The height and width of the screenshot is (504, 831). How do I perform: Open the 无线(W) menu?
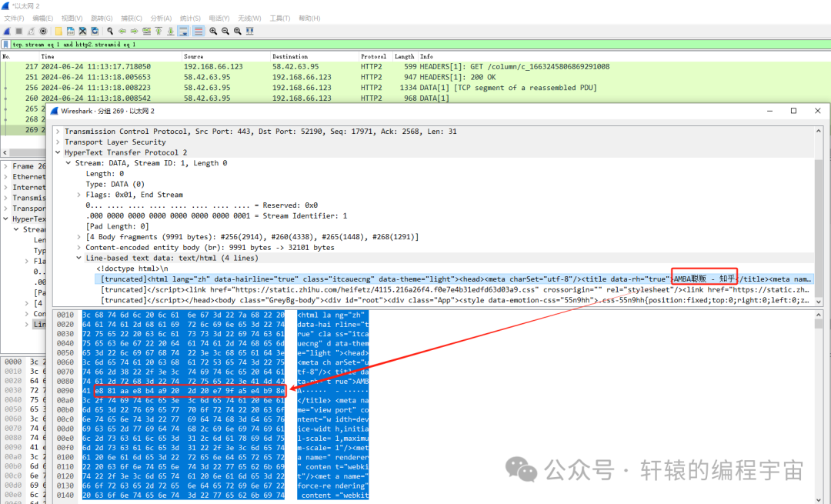(x=249, y=18)
